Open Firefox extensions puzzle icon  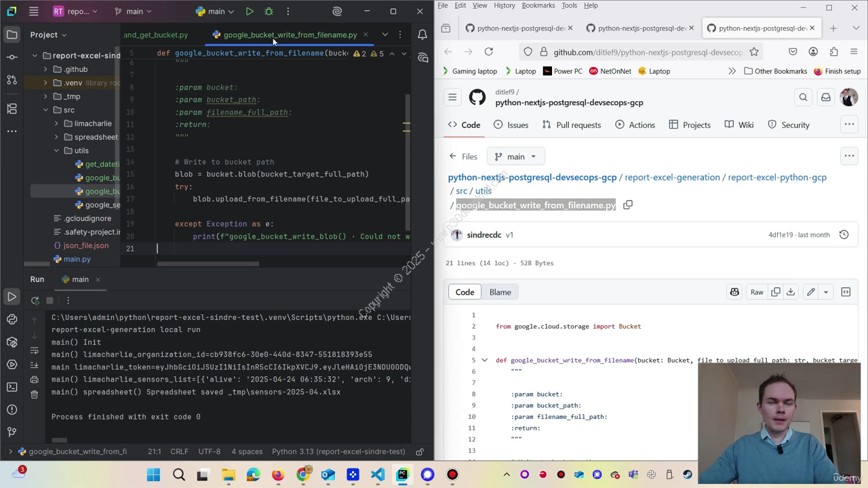click(x=833, y=52)
